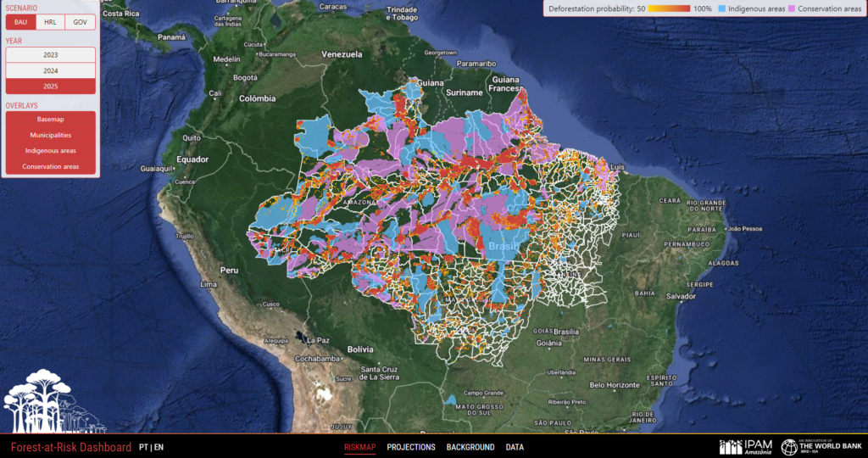
Task: Click the Belo Horizonte city label
Action: [x=615, y=385]
